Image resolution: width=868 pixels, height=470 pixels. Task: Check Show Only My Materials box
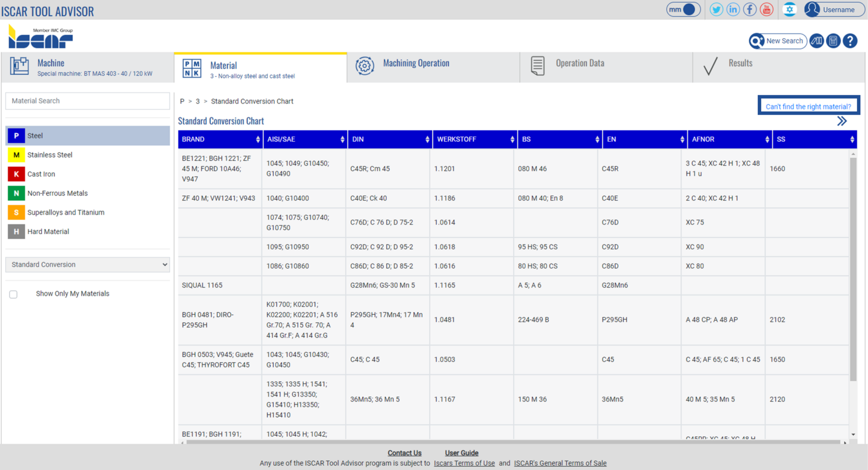(14, 294)
